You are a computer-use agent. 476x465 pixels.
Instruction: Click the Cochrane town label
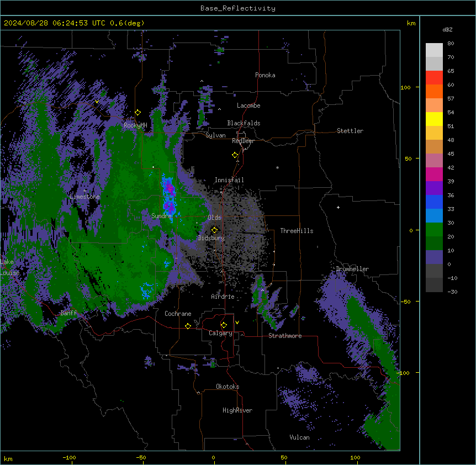(x=178, y=314)
